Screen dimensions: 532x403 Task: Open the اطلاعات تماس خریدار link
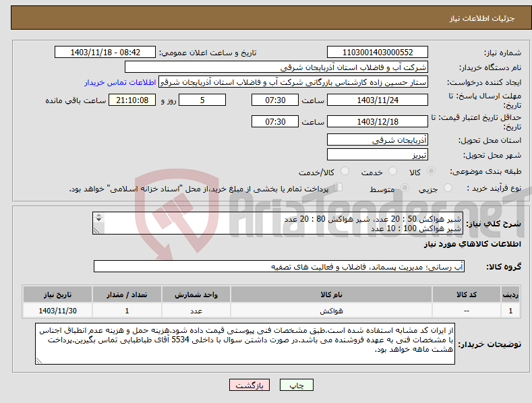click(x=120, y=82)
